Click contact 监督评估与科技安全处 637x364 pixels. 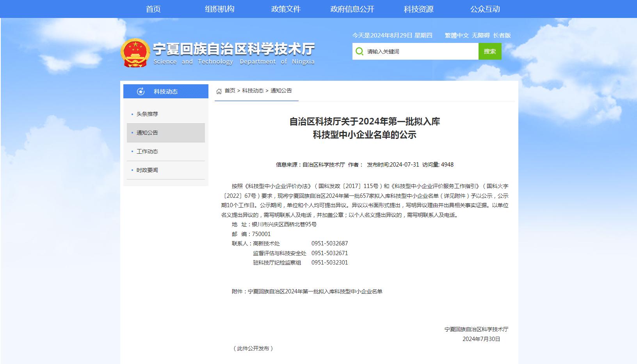pos(279,253)
